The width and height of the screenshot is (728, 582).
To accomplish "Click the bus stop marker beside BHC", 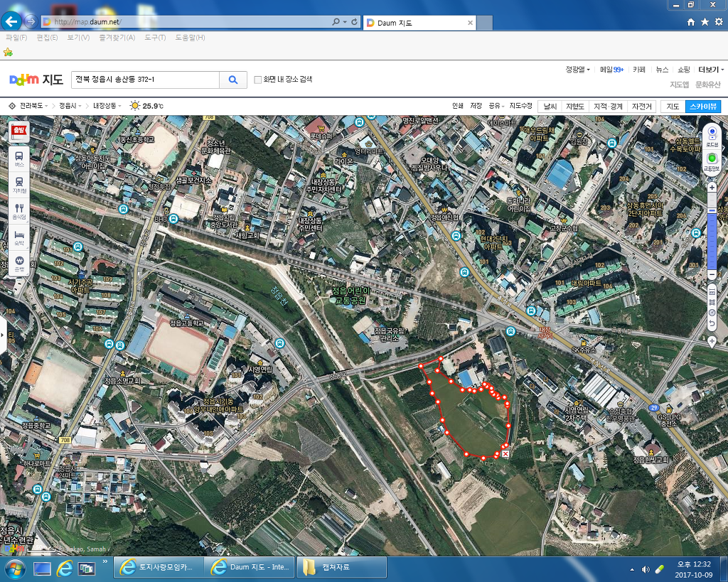I will 173,219.
